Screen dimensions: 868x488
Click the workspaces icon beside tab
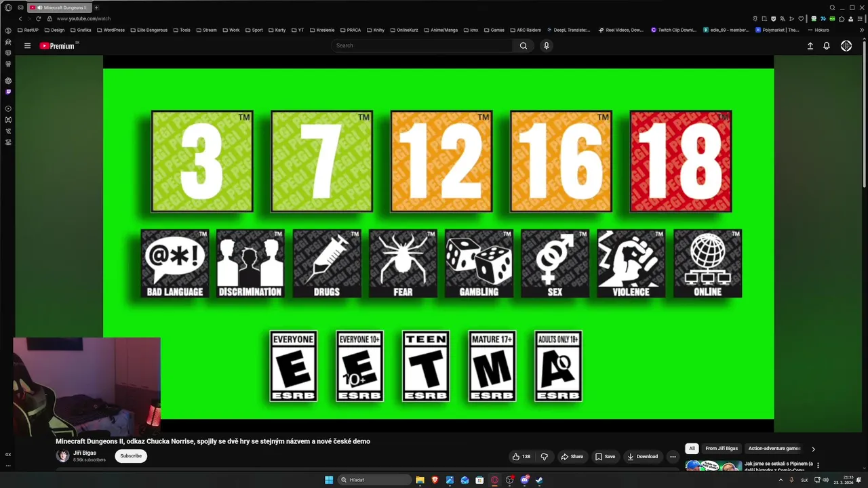pos(21,7)
